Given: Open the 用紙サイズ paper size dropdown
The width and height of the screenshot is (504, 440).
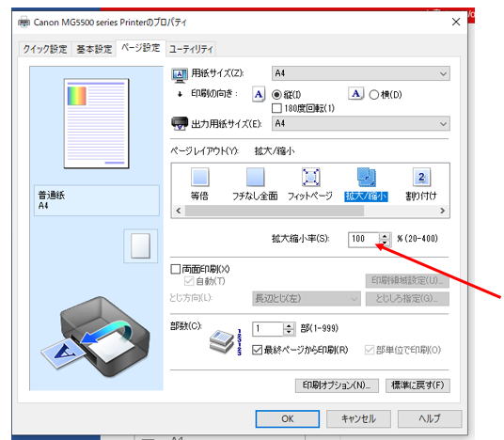Looking at the screenshot, I should click(361, 73).
